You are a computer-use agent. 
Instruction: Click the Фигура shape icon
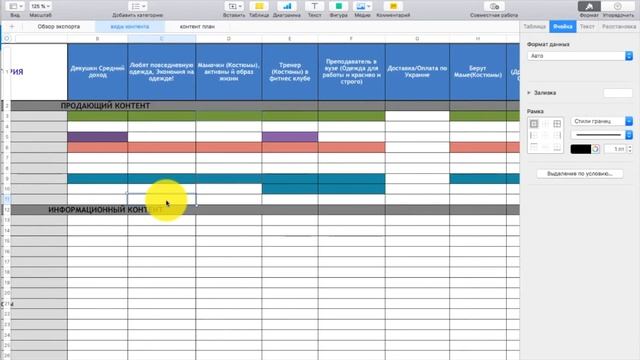coord(338,7)
